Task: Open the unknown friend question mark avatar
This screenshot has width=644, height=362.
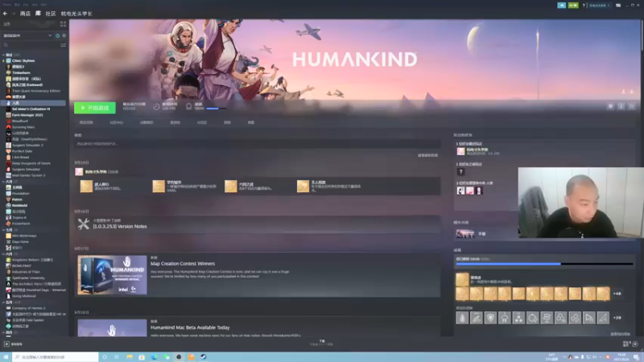Action: tap(460, 172)
